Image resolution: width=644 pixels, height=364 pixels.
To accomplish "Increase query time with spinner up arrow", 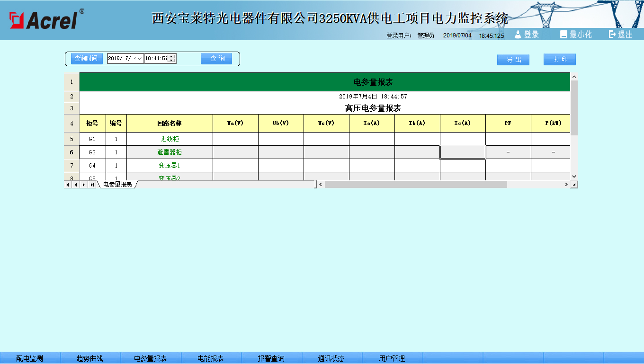I will pos(171,56).
